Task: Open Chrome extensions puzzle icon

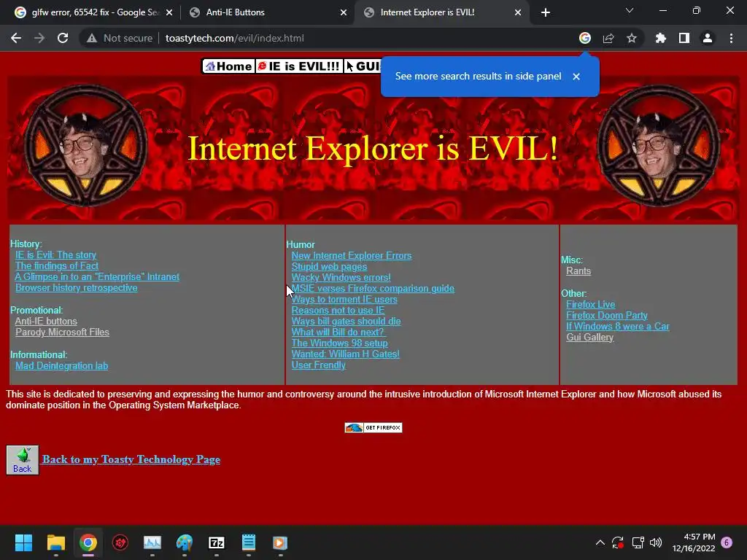Action: [660, 38]
